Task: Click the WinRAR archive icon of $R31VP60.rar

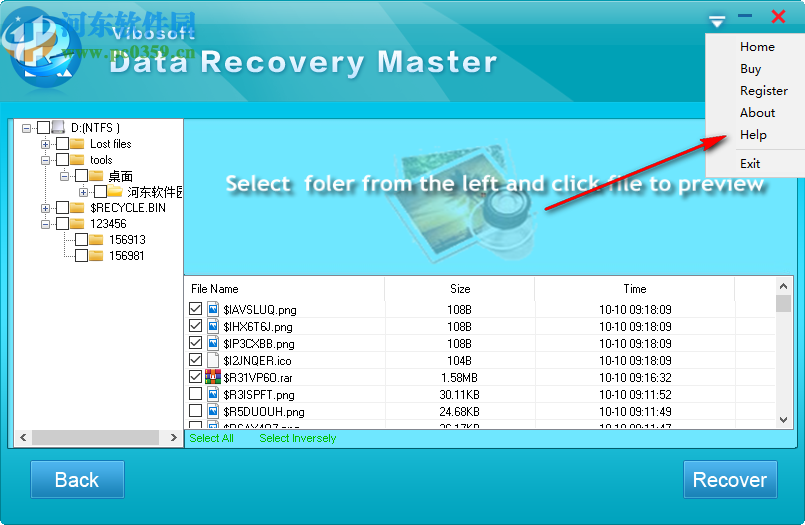Action: point(213,377)
